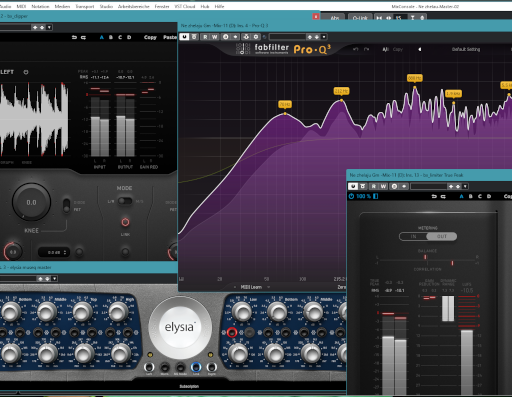
Task: Select the 212 Hz EQ band node
Action: click(x=341, y=100)
